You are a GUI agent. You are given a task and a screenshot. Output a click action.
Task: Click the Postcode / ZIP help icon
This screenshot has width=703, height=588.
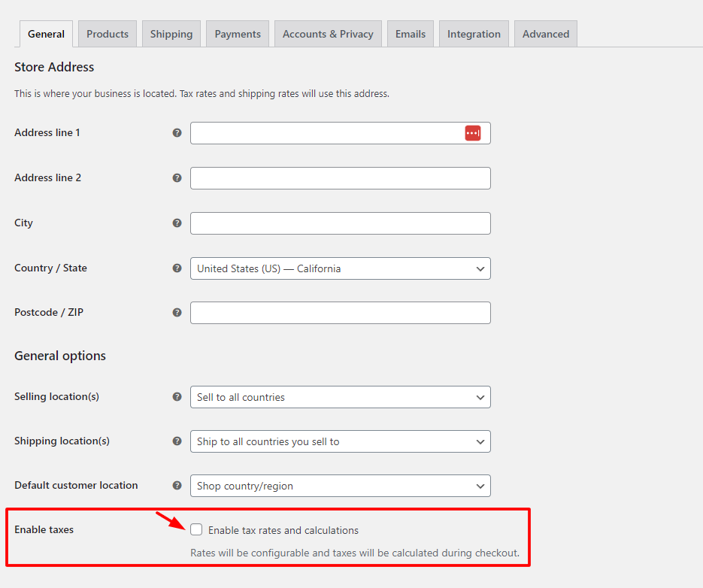click(177, 313)
